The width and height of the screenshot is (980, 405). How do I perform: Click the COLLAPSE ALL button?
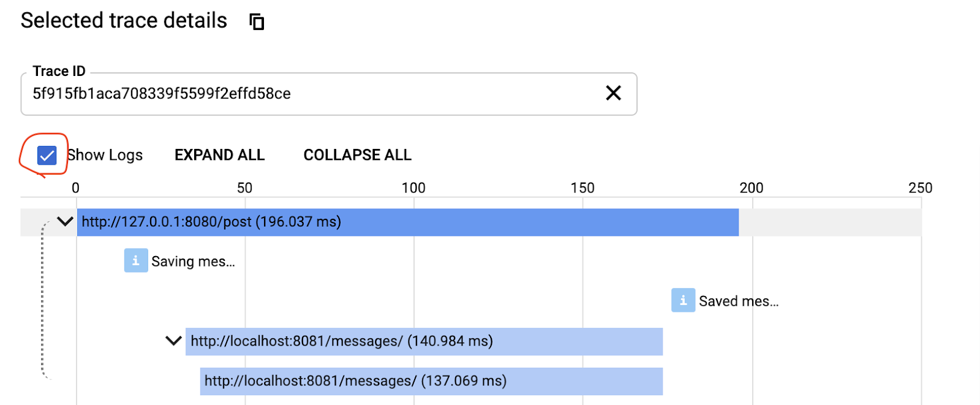[357, 155]
